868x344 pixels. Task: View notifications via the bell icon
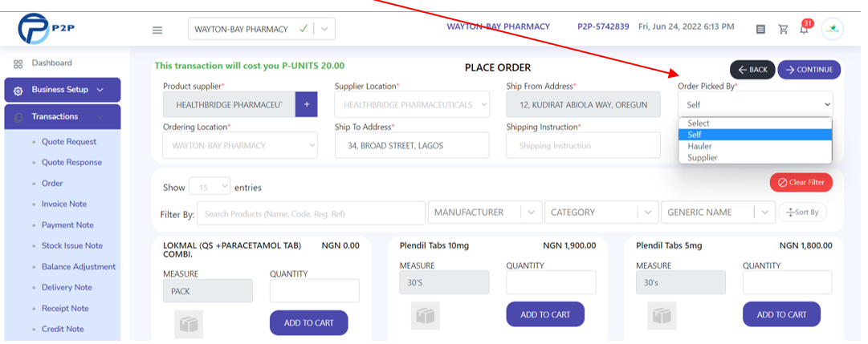pyautogui.click(x=804, y=30)
